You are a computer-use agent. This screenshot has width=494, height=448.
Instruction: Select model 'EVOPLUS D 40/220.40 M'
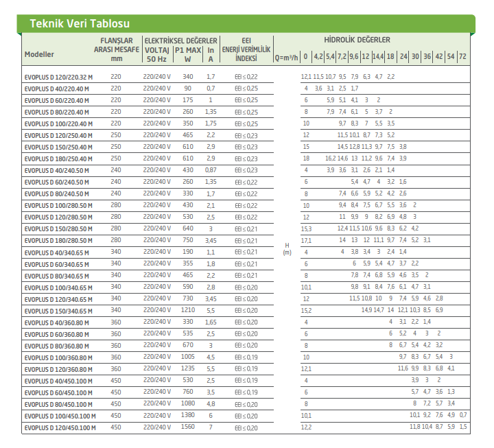57,89
